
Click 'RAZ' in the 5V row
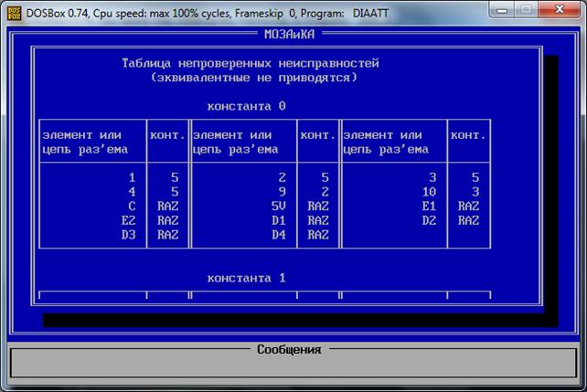[318, 207]
